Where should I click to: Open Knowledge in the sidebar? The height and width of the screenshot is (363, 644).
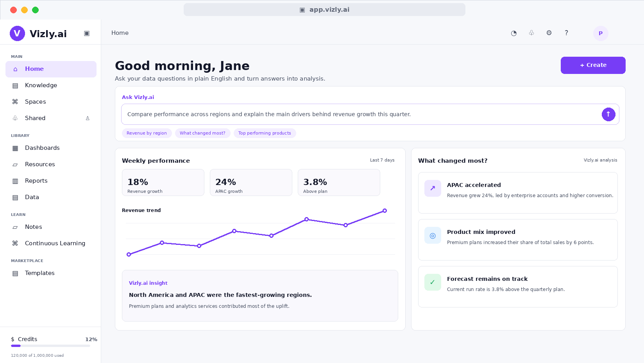pyautogui.click(x=51, y=86)
